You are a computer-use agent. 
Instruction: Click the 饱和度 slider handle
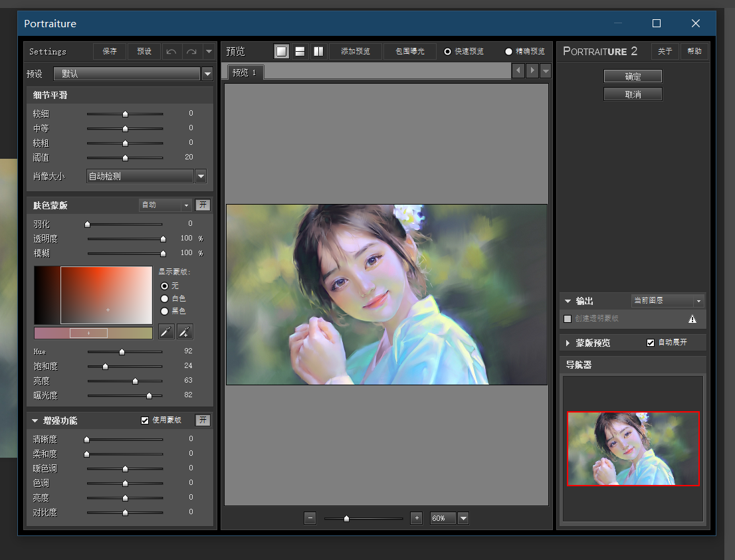coord(105,367)
